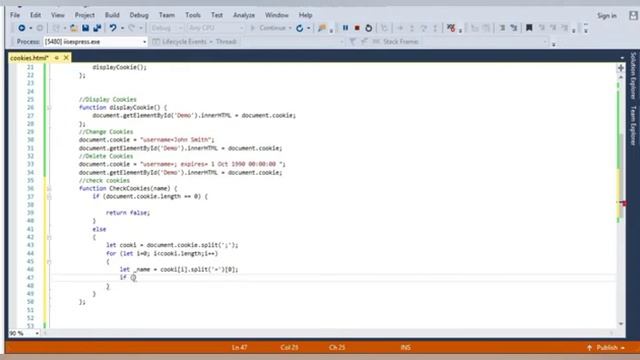
Task: Open the Debug configuration dropdown
Action: click(167, 28)
